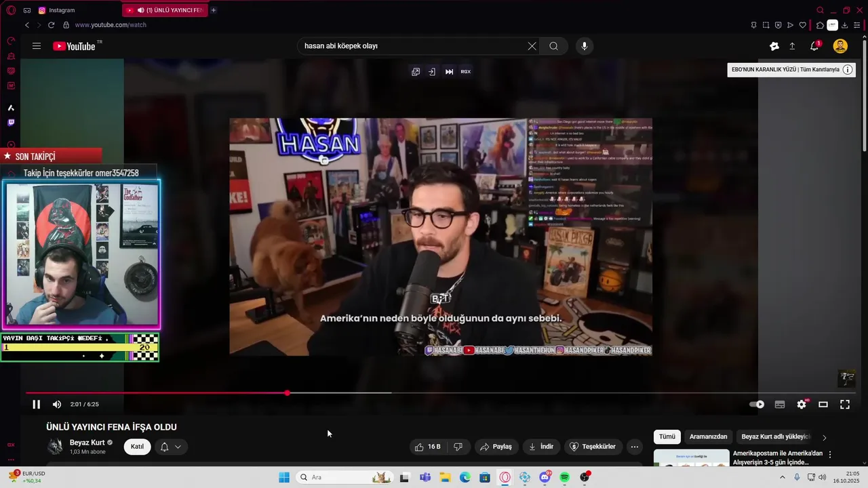
Task: Seek using the video progress bar
Action: [x=439, y=393]
